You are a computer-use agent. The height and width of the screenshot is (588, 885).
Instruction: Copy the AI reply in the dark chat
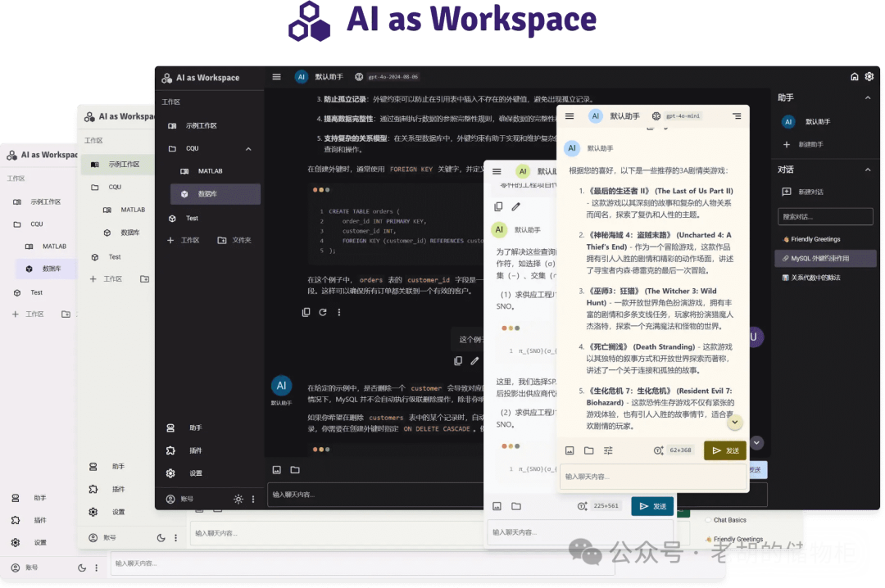coord(306,312)
